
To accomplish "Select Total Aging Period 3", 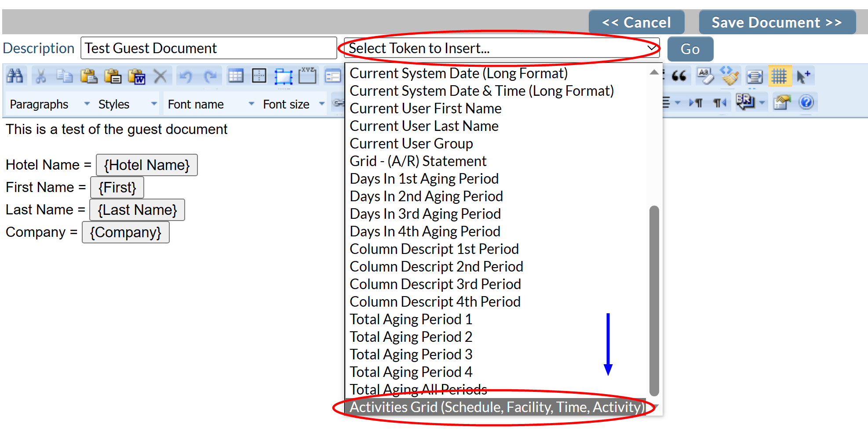I will 496,355.
